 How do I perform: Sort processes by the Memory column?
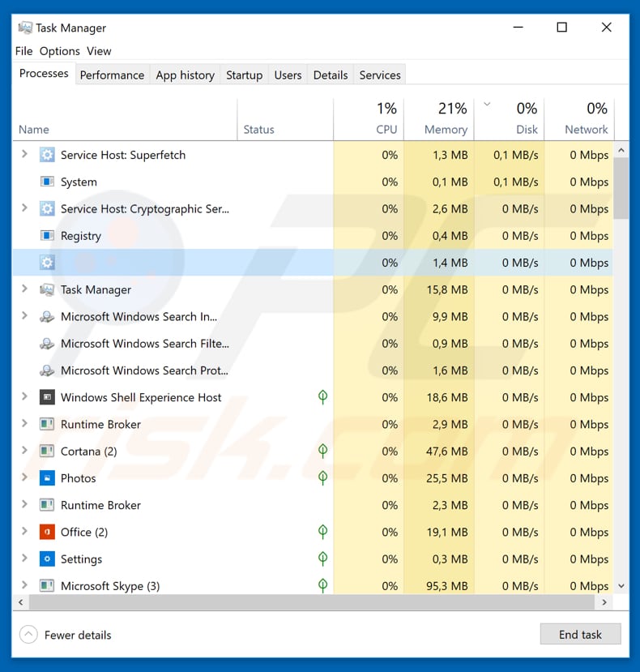click(x=438, y=120)
